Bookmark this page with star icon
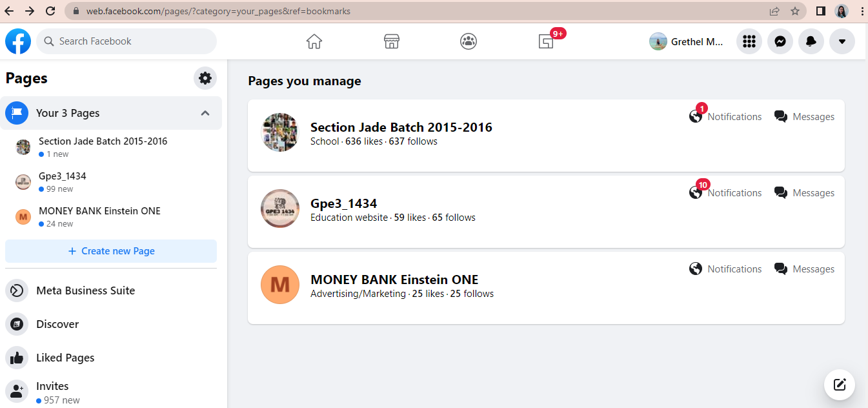 (795, 11)
